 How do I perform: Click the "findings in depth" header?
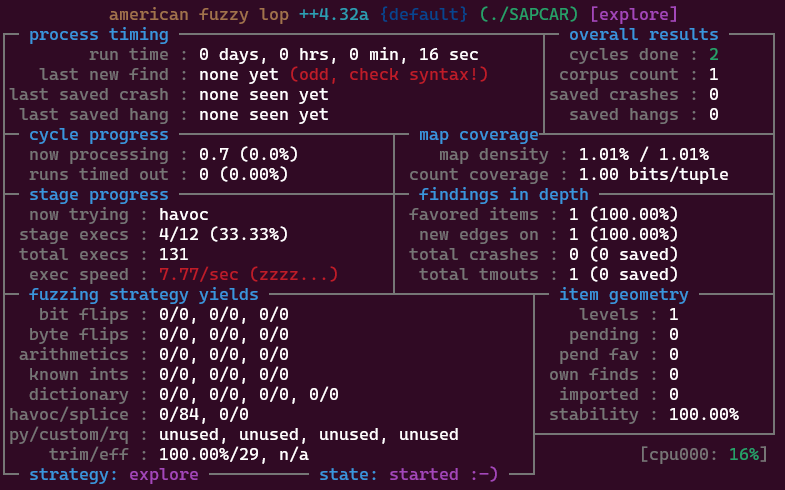tap(503, 195)
